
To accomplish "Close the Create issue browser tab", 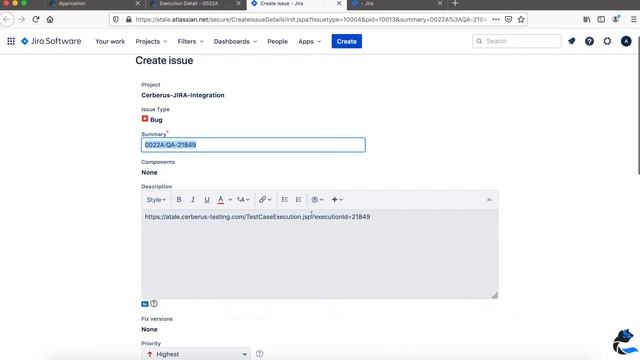I will point(339,3).
